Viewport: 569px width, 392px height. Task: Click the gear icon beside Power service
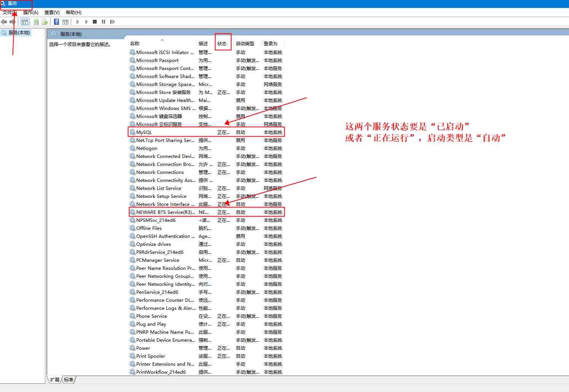coord(132,348)
